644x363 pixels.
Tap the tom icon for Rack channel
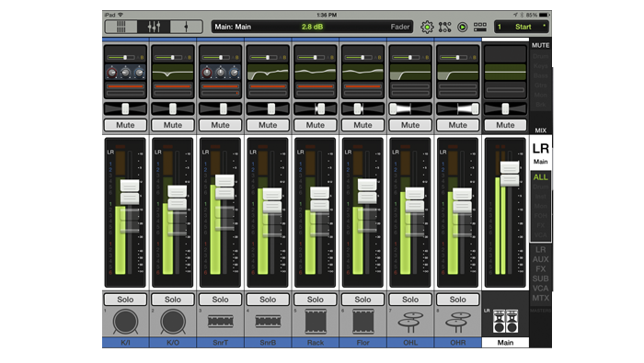(316, 322)
